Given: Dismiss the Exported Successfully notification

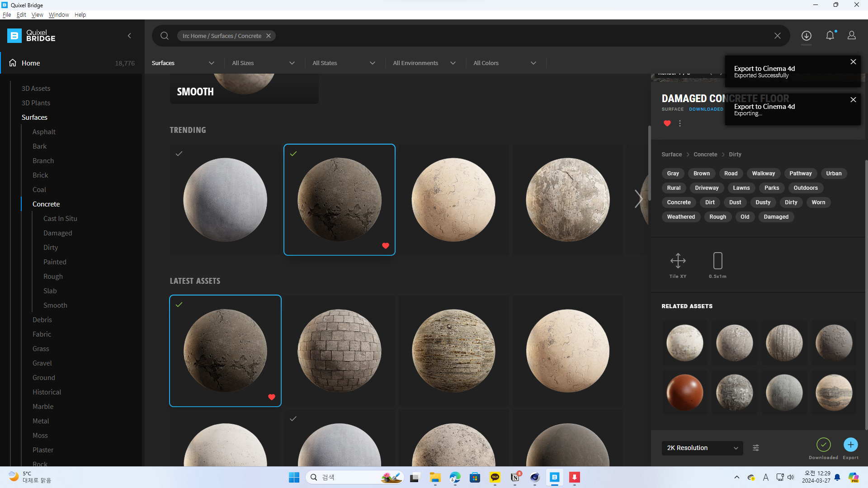Looking at the screenshot, I should click(x=853, y=62).
